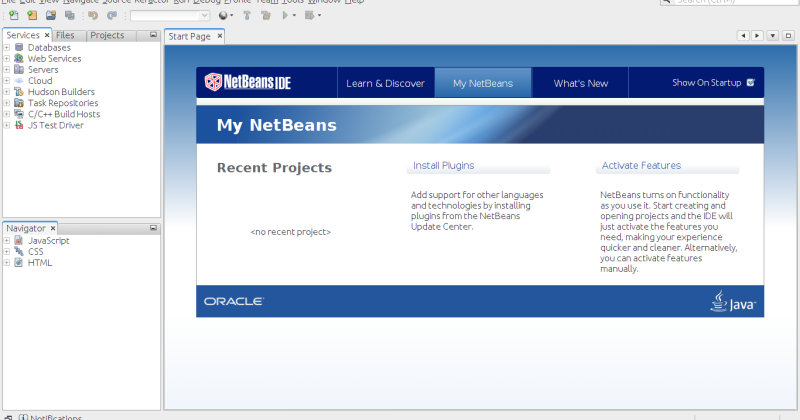800x420 pixels.
Task: Click the Undo toolbar icon
Action: [x=93, y=15]
